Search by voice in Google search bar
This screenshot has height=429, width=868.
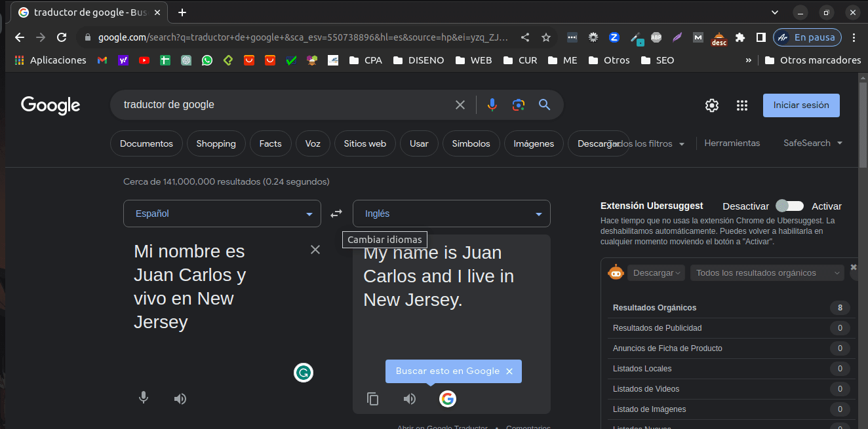pyautogui.click(x=492, y=105)
